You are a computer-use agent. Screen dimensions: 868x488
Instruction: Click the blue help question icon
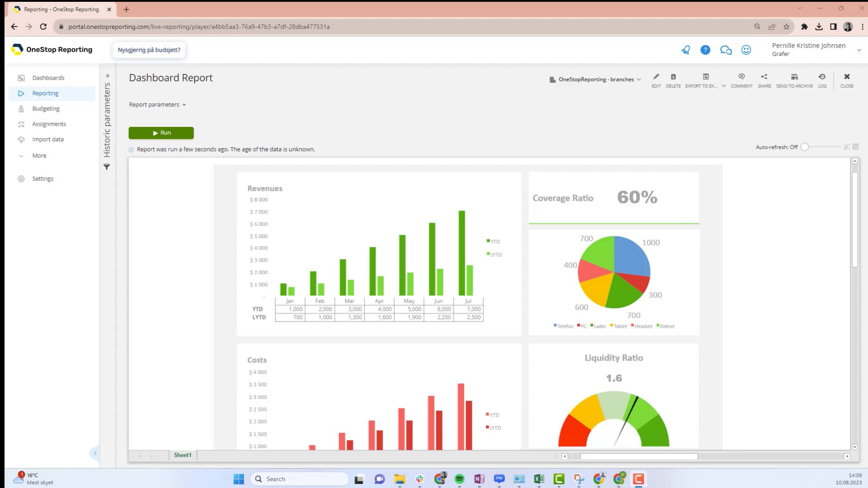click(705, 50)
